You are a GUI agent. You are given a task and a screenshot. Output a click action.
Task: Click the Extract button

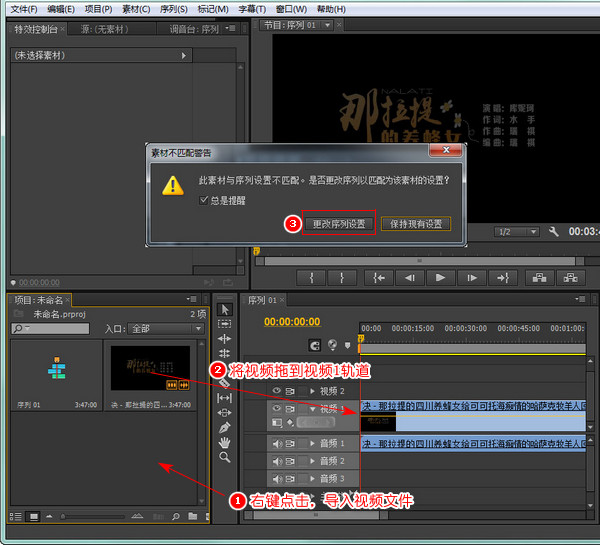coord(571,278)
